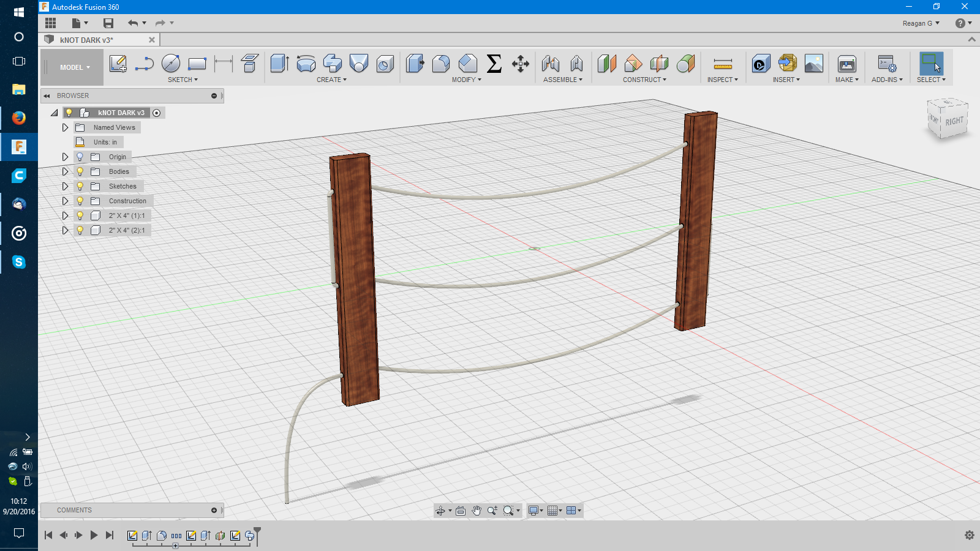Image resolution: width=980 pixels, height=551 pixels.
Task: Open the SKETCH menu
Action: tap(183, 80)
